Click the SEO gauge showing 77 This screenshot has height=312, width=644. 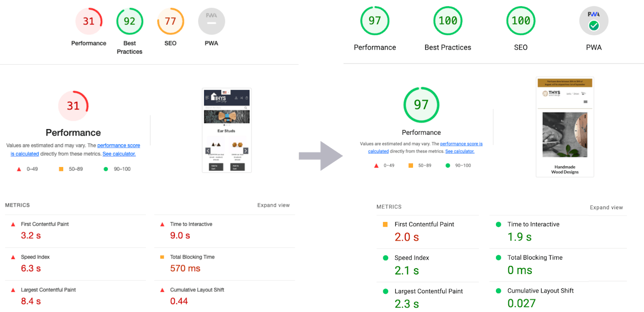pos(170,21)
